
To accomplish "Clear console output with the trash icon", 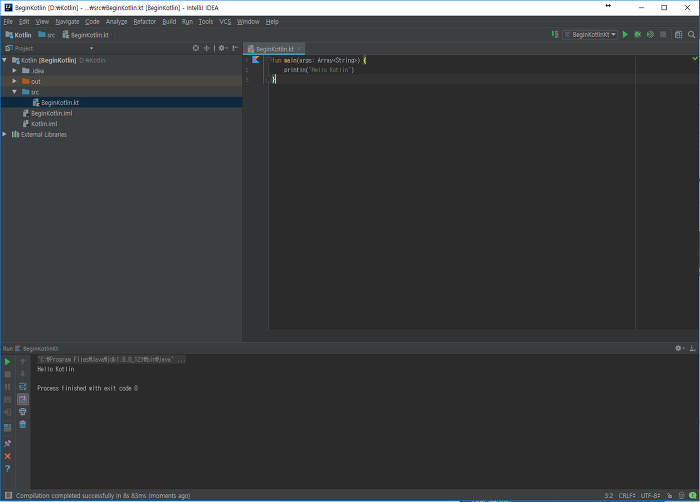I will click(23, 424).
